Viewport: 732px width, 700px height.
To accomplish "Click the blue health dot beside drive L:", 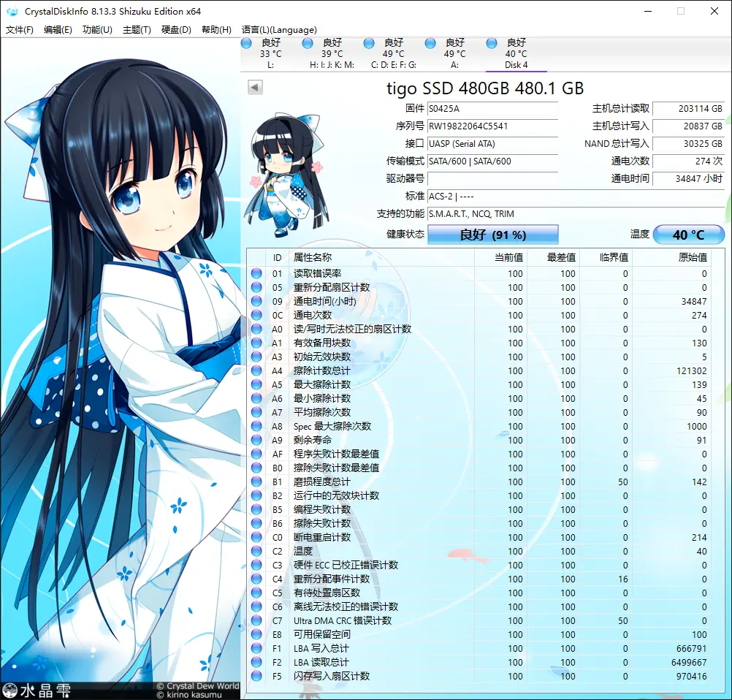I will [247, 43].
